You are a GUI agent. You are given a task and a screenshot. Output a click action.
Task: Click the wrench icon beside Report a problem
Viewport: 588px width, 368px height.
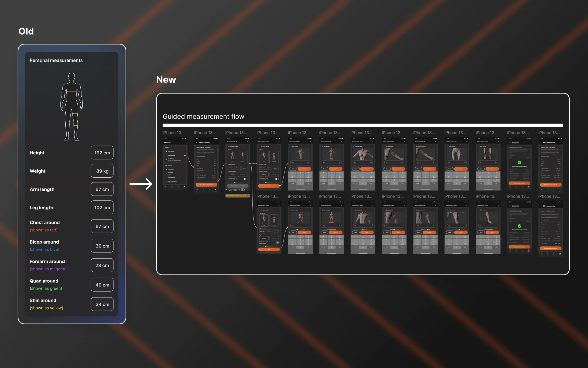pyautogui.click(x=166, y=181)
